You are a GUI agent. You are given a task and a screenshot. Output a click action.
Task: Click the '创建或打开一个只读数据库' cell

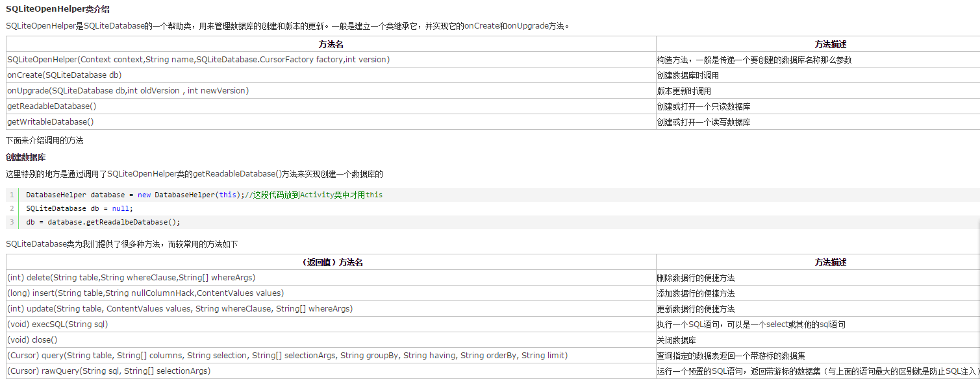pyautogui.click(x=818, y=106)
